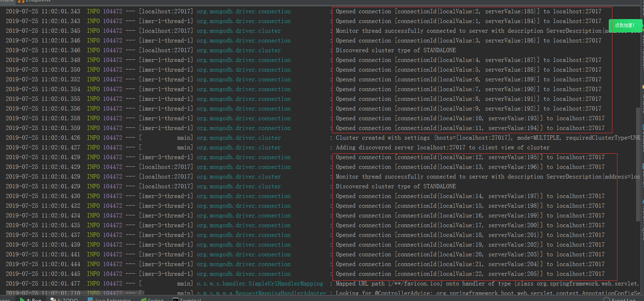Click the [imer-3-thread-1] thread name at 11:02:01.437
The image size is (644, 301).
click(166, 235)
